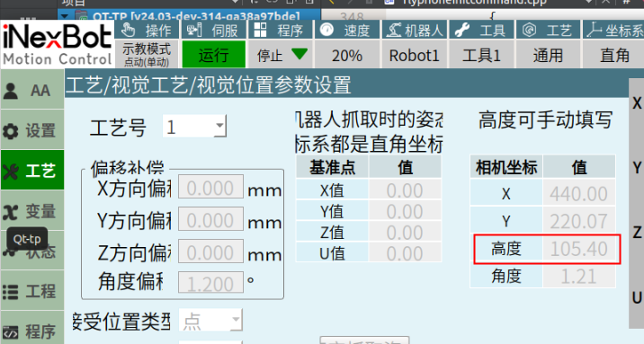Click the 基准点 column header
Screen dimensions: 644x344
[x=332, y=167]
